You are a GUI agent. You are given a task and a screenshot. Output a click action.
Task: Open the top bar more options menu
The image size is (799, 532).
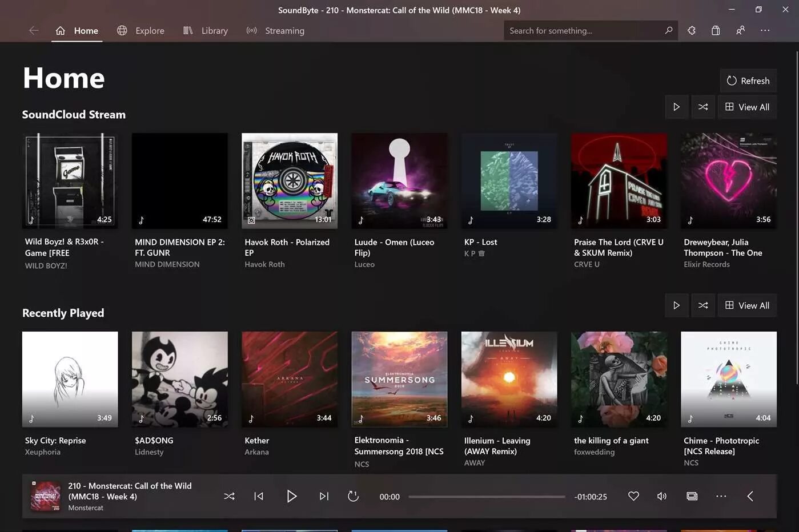(765, 30)
